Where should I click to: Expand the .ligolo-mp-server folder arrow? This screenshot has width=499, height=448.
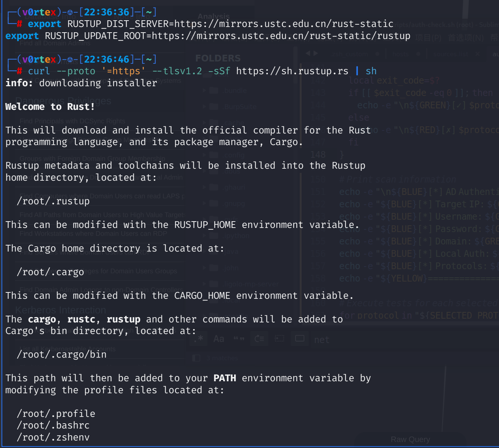click(x=204, y=284)
